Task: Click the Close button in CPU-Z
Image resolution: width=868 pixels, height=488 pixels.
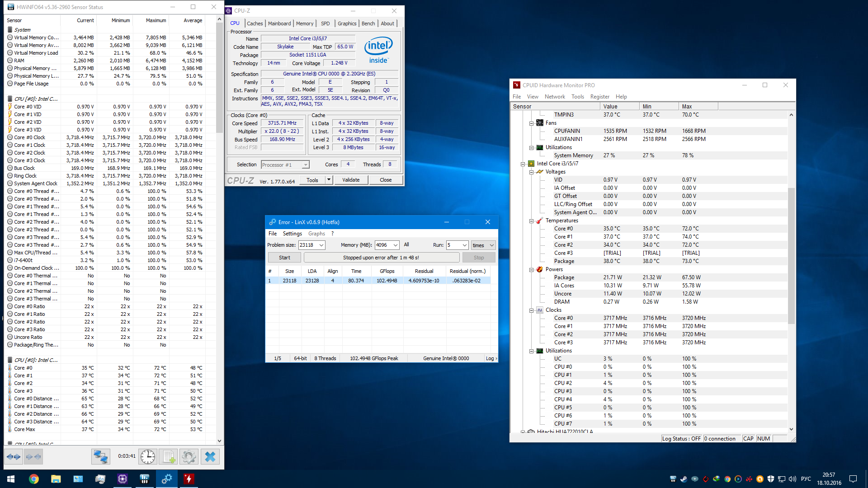Action: (386, 180)
